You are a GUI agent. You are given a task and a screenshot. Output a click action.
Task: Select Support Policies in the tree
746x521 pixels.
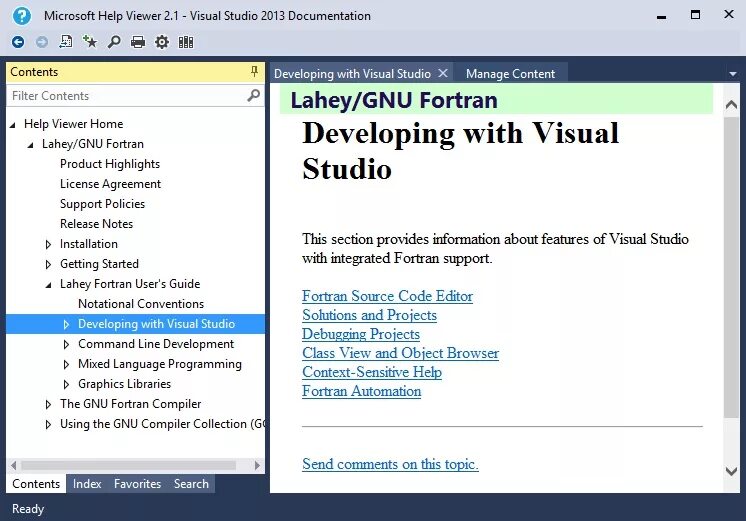[102, 204]
